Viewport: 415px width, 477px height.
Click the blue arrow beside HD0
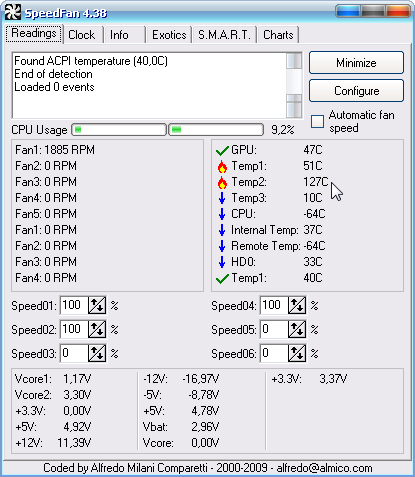[x=222, y=262]
